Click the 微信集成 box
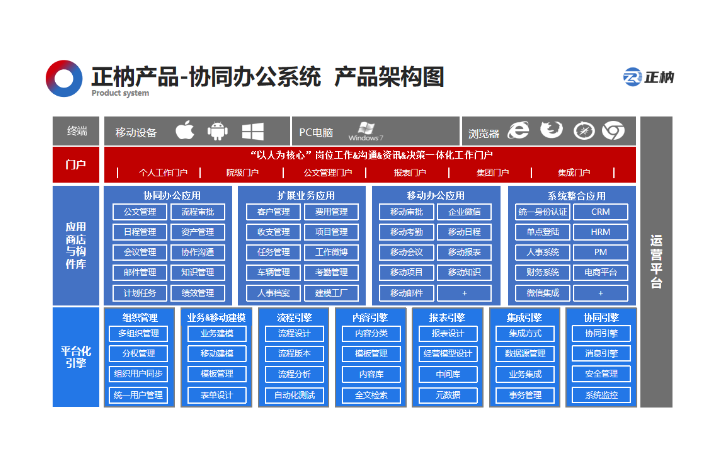 click(x=542, y=293)
